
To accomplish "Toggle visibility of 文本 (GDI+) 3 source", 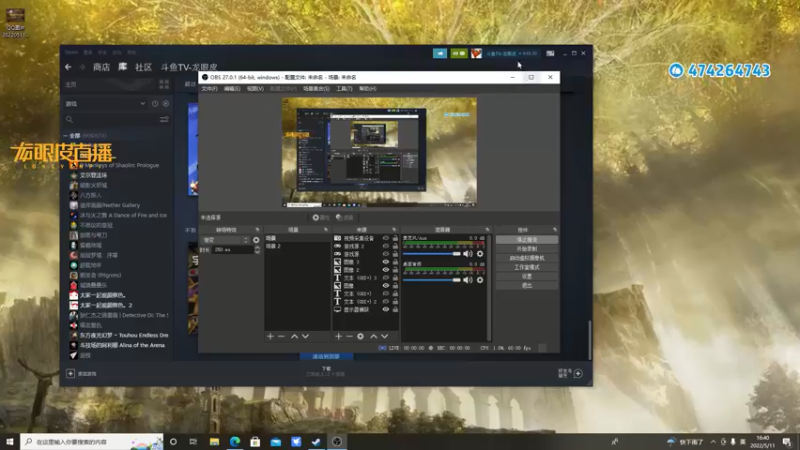I will (386, 278).
